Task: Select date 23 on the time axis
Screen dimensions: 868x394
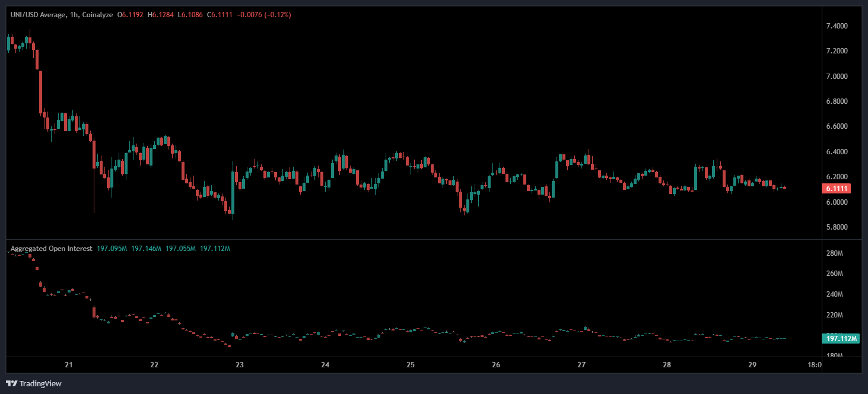Action: [x=240, y=364]
